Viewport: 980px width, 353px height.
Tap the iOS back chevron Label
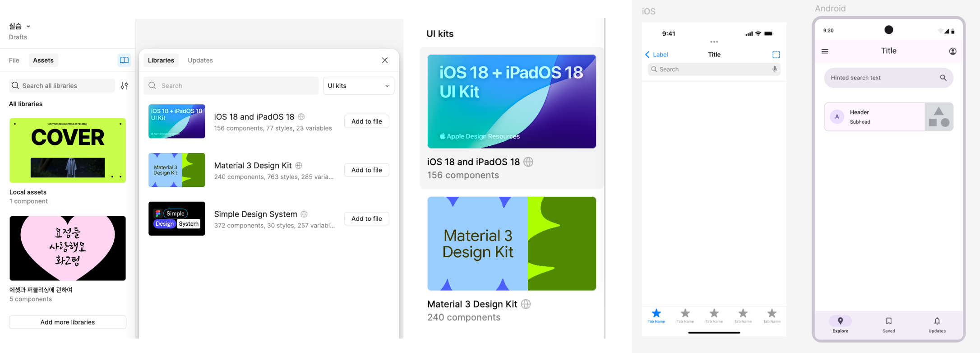656,55
